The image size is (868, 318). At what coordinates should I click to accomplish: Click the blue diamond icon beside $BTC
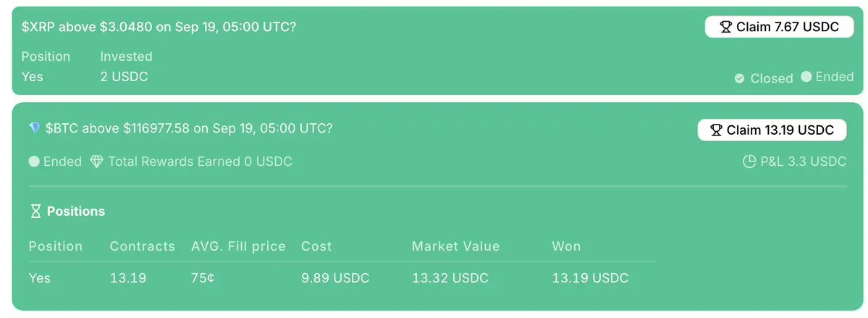[x=35, y=128]
